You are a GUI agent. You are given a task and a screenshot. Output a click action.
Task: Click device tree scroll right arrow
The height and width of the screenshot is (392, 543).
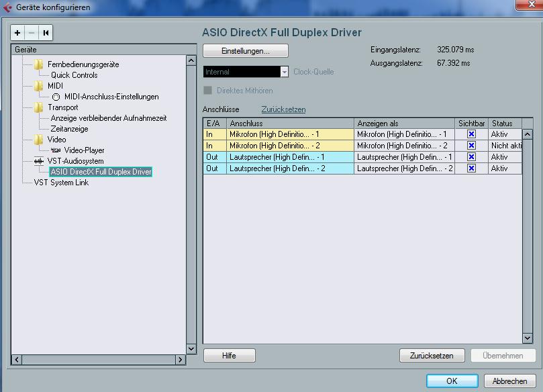pos(180,360)
